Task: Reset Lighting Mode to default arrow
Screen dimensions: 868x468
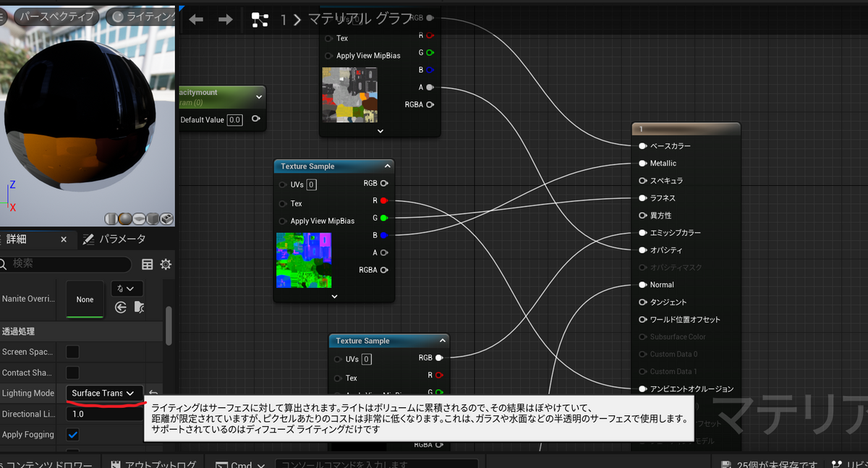Action: [154, 393]
